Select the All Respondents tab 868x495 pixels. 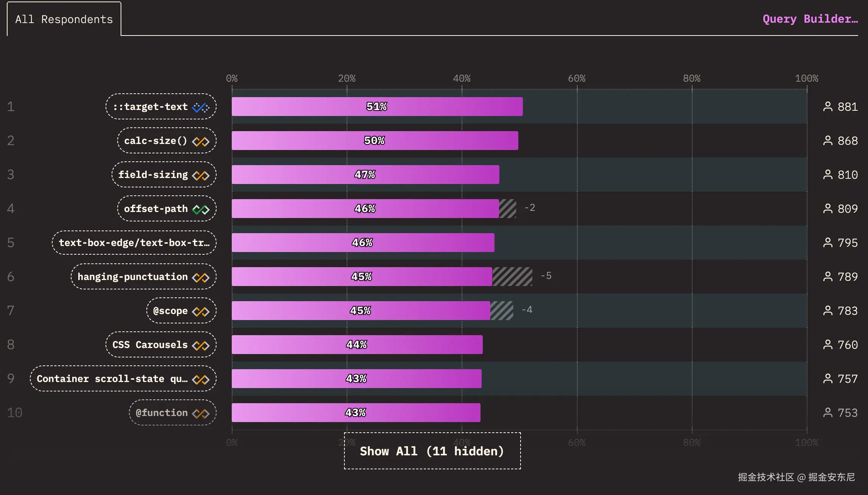tap(64, 19)
